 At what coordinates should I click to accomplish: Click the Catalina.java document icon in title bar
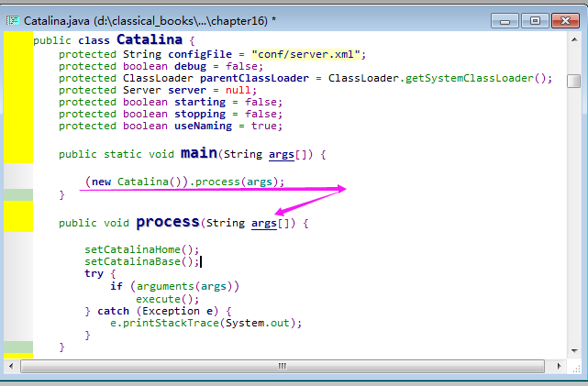[x=13, y=20]
